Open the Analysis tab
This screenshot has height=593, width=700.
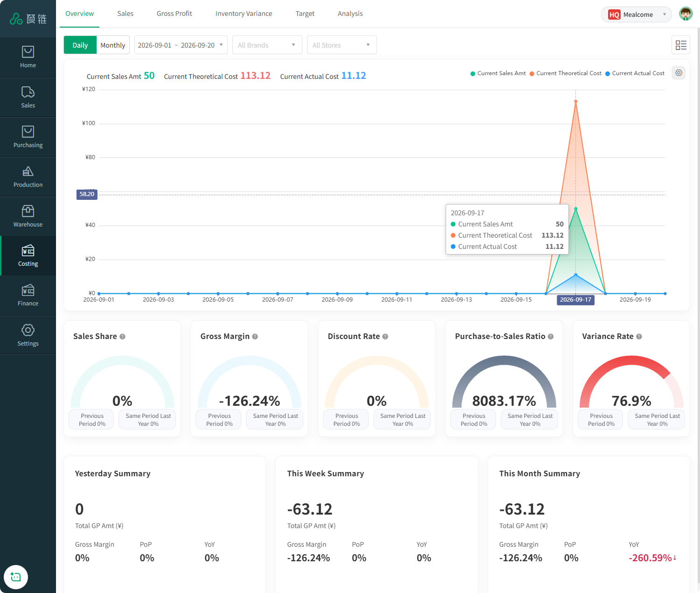350,14
